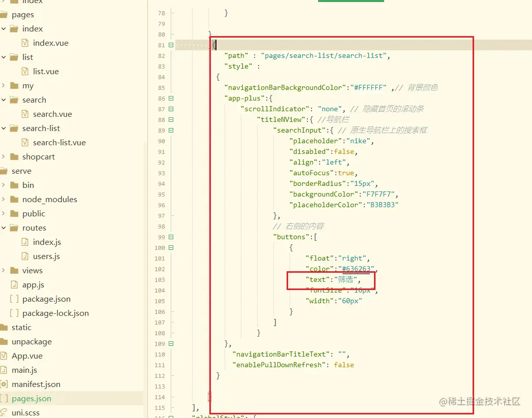Click the App.vue file icon

pos(4,356)
